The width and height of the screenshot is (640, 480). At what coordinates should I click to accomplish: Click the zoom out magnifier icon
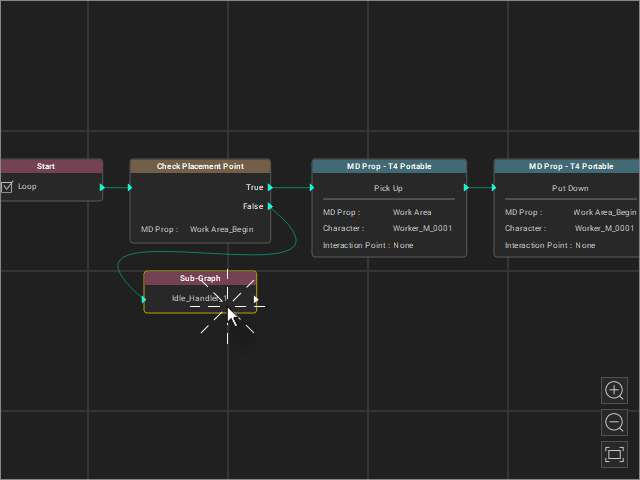(614, 422)
